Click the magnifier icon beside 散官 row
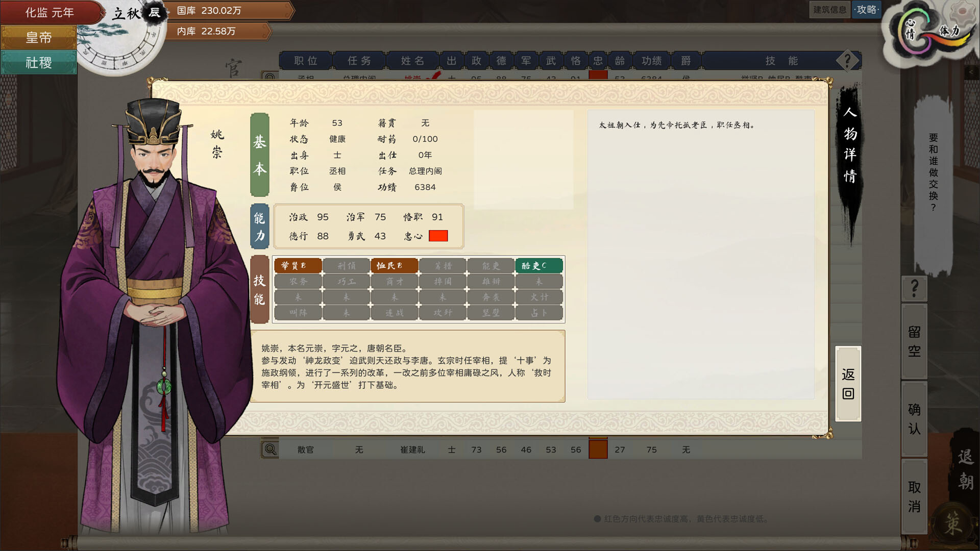 point(270,449)
